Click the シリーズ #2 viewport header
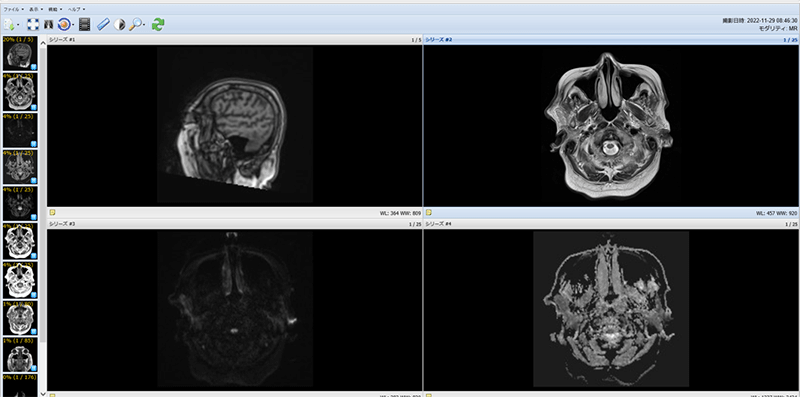Screen dimensions: 800x397 point(611,39)
